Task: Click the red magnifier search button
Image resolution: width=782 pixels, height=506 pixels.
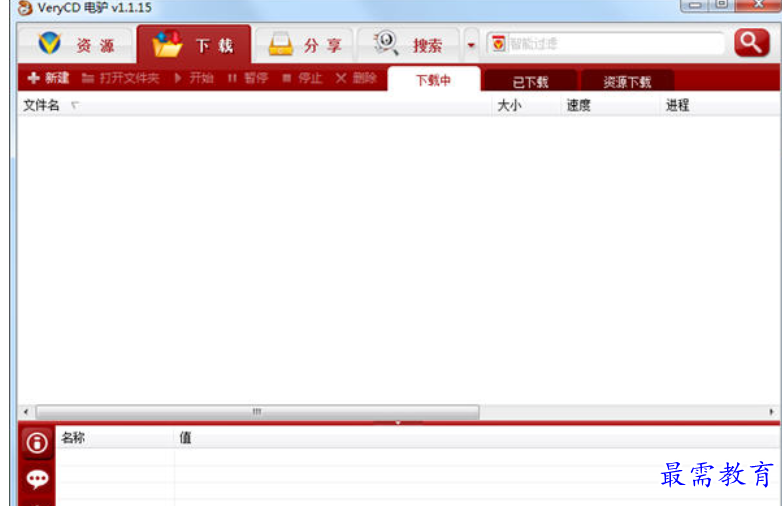Action: pos(752,43)
